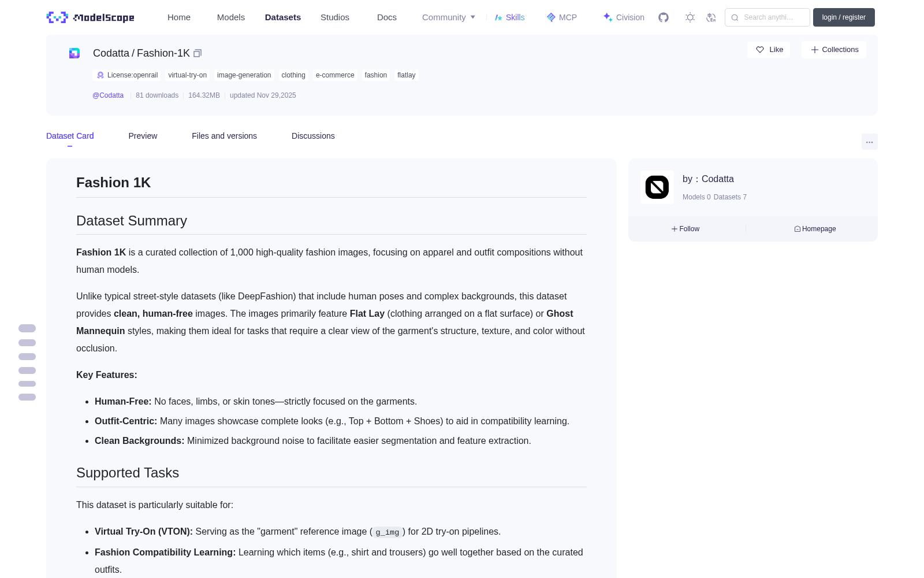924x578 pixels.
Task: Click the 'Datasets 7' count text
Action: [730, 197]
